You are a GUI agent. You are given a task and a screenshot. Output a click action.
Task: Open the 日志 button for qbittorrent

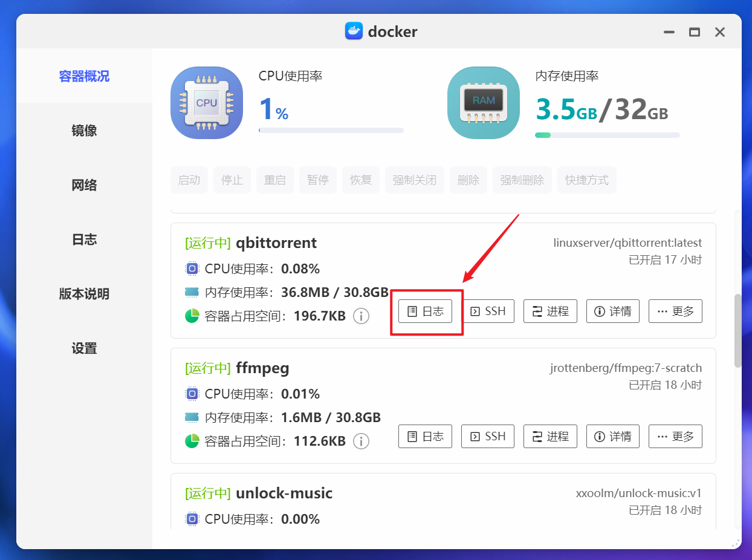point(425,311)
